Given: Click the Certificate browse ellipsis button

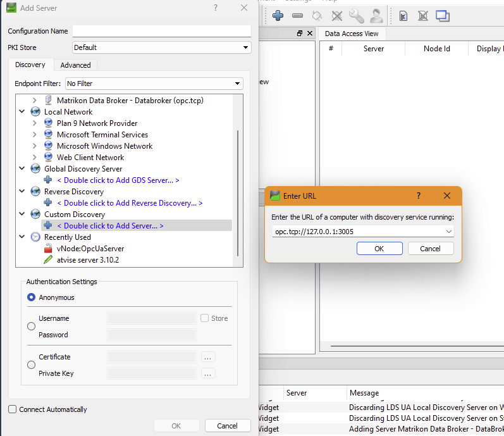Looking at the screenshot, I should 208,357.
